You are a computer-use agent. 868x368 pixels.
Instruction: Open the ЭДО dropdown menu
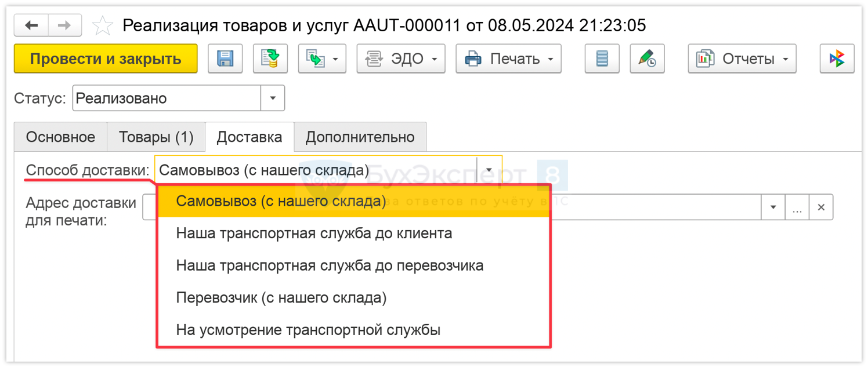400,59
